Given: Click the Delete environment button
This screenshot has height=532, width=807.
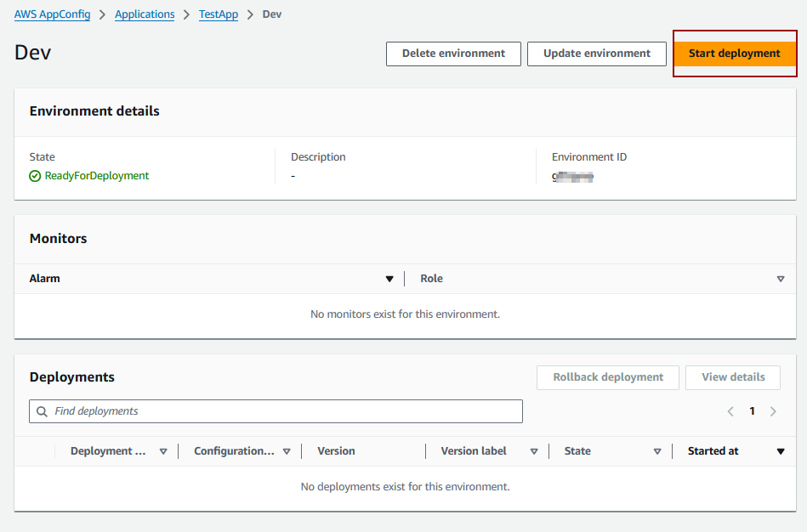Looking at the screenshot, I should (x=453, y=54).
